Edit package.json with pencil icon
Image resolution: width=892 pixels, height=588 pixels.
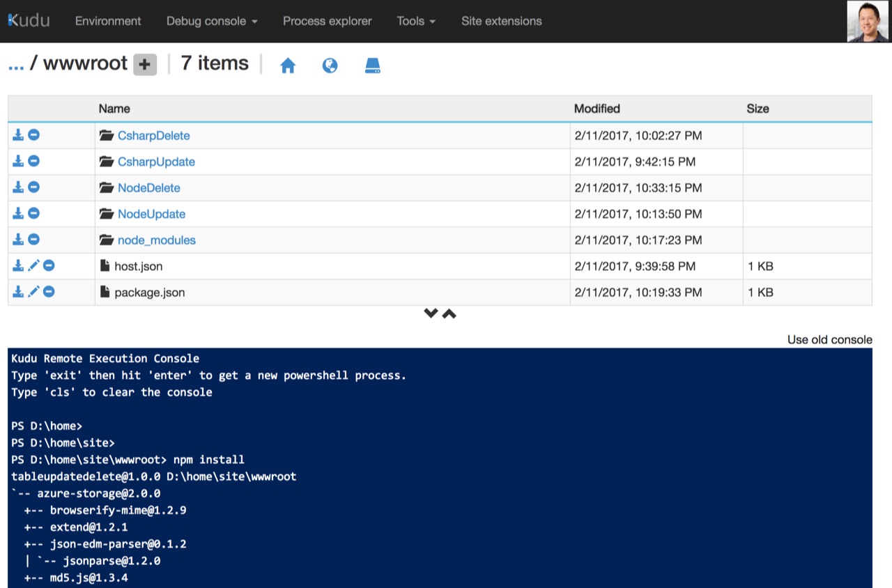33,291
